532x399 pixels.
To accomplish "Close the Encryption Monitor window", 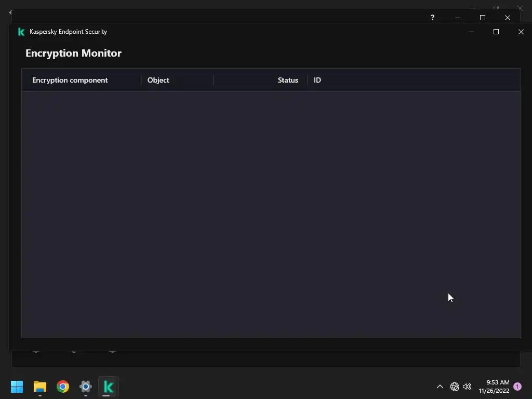I will click(521, 32).
